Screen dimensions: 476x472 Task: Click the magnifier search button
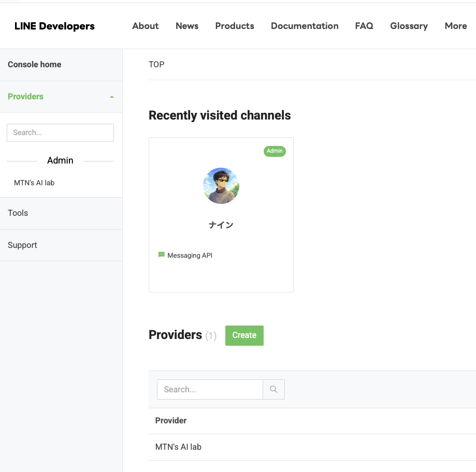click(x=273, y=390)
